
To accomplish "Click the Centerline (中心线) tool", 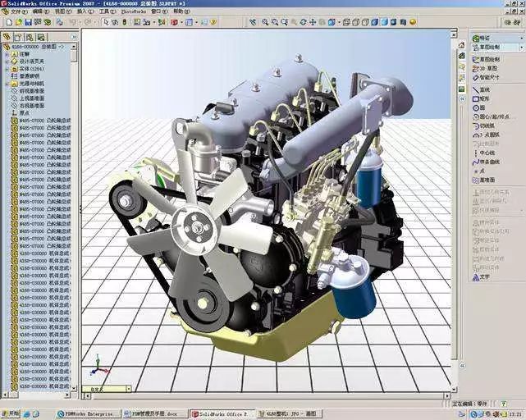I will coord(483,153).
